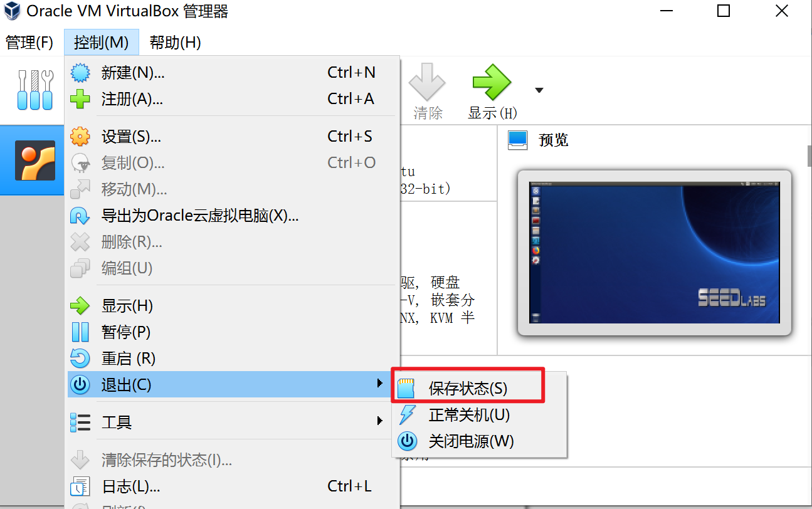Expand the dropdown arrow beside Show button
This screenshot has height=509, width=812.
tap(539, 91)
